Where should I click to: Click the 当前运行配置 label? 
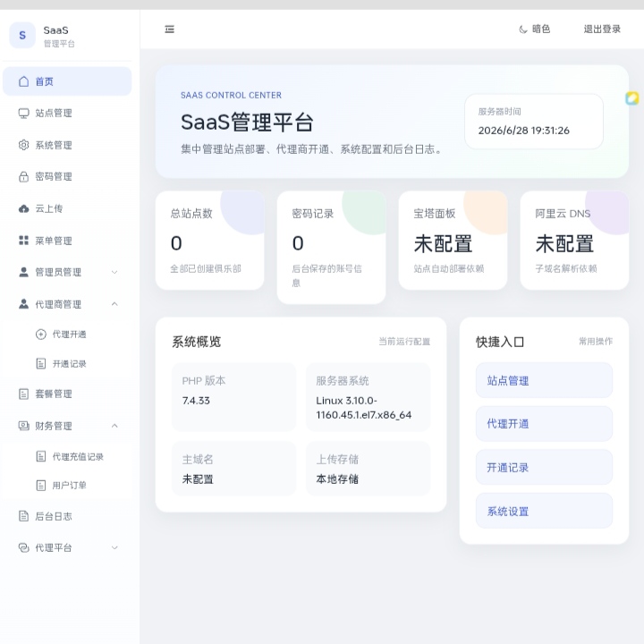pos(404,342)
